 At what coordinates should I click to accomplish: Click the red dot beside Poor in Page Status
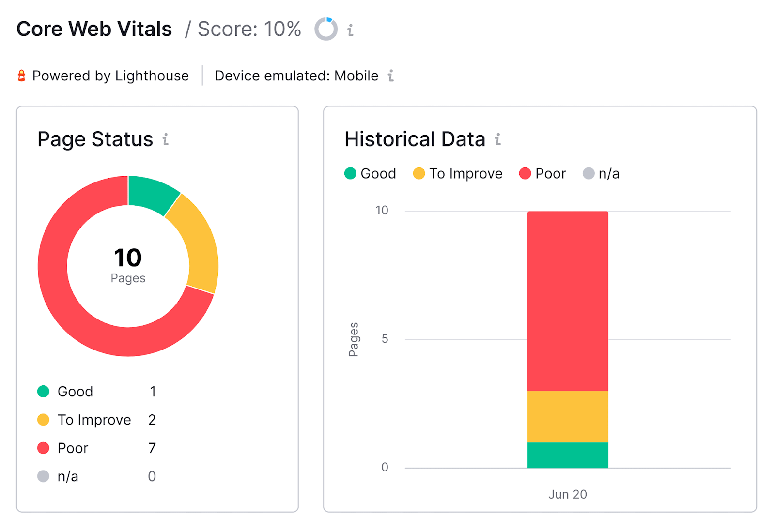pyautogui.click(x=43, y=448)
